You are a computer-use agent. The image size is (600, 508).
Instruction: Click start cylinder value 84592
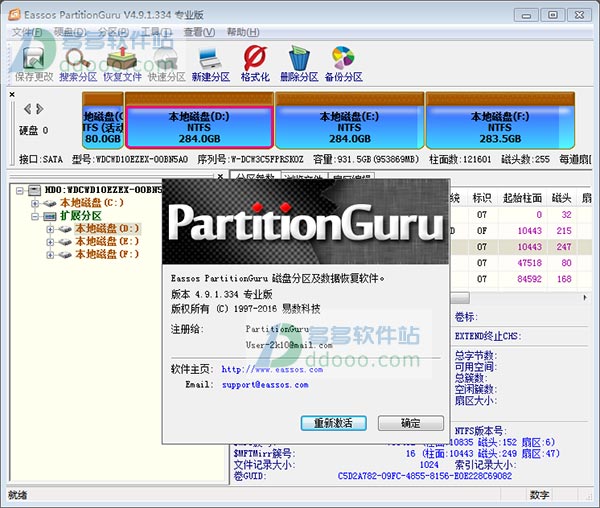(529, 279)
